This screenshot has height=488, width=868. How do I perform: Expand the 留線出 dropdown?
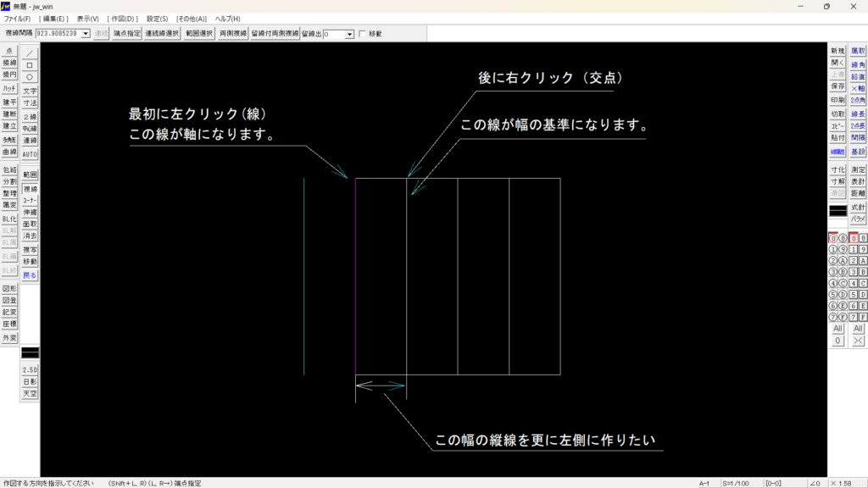pyautogui.click(x=350, y=34)
